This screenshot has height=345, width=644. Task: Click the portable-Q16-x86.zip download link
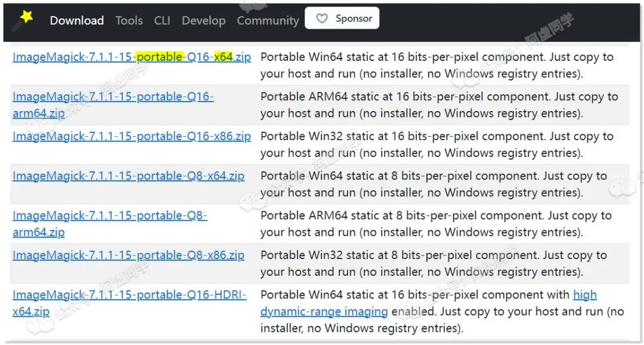click(x=131, y=136)
